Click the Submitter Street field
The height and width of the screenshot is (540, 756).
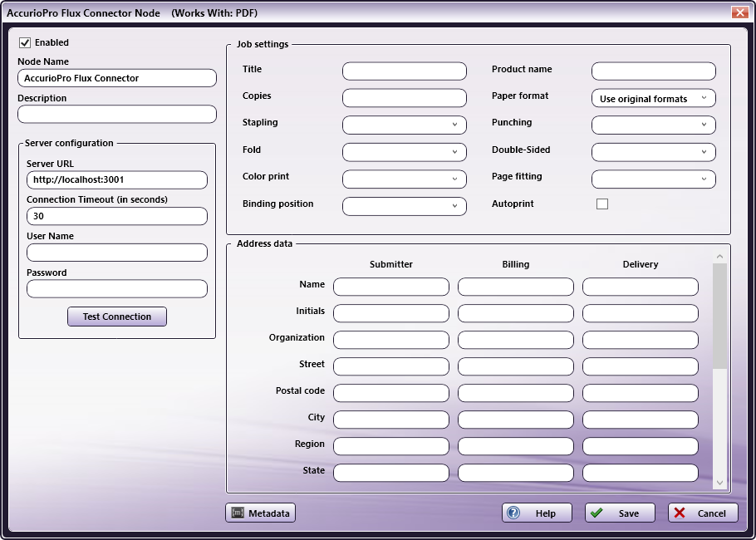(391, 366)
